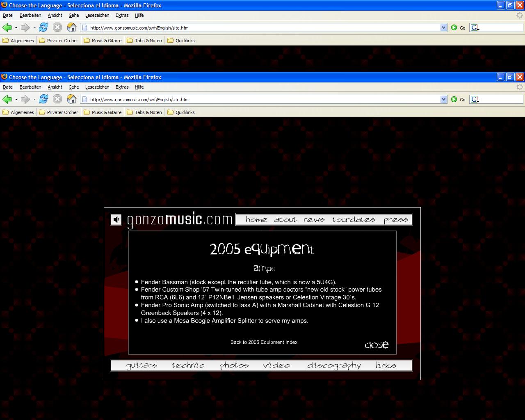Open the news section

click(314, 219)
